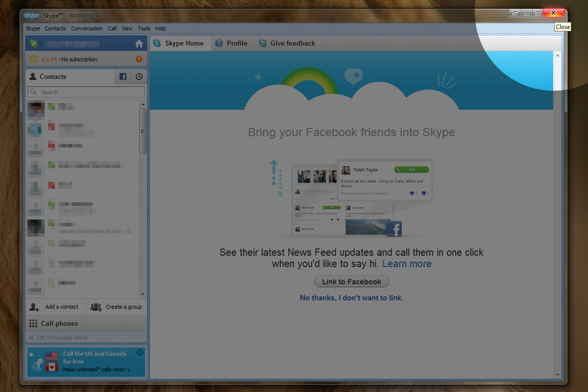This screenshot has width=588, height=392.
Task: Show recent conversations via clock icon
Action: click(x=139, y=76)
